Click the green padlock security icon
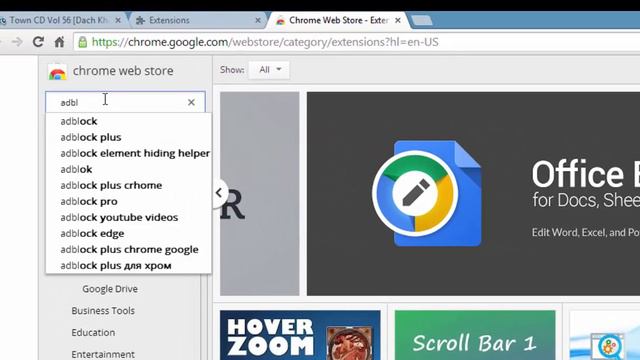The height and width of the screenshot is (360, 640). 82,42
